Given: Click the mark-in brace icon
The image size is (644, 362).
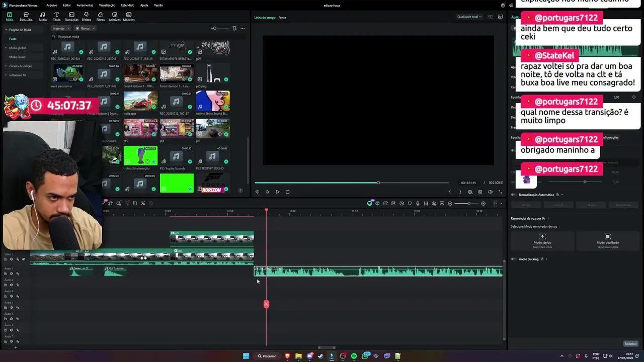Looking at the screenshot, I should click(x=450, y=192).
